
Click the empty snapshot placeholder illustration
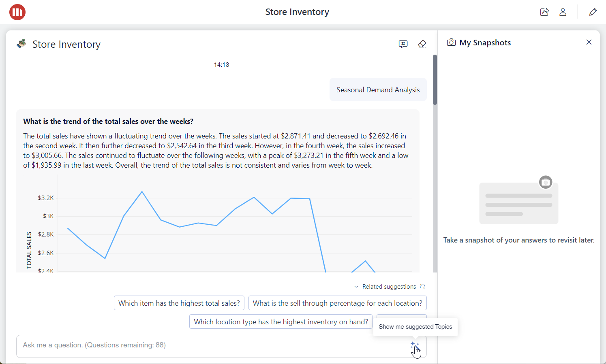518,201
